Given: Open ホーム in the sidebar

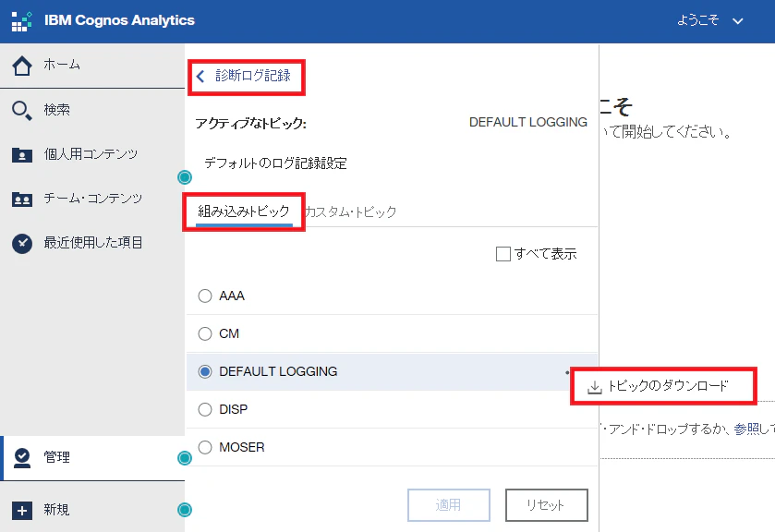Looking at the screenshot, I should 92,66.
